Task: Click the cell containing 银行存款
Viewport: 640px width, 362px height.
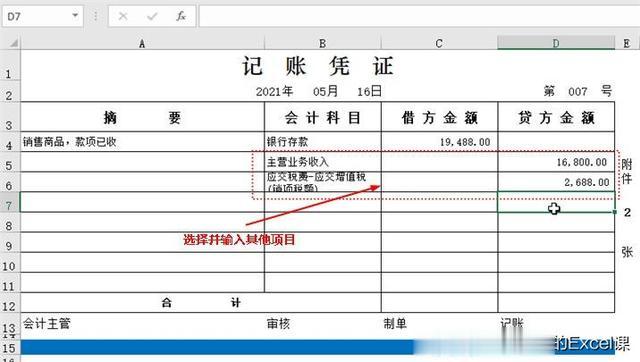Action: (323, 142)
